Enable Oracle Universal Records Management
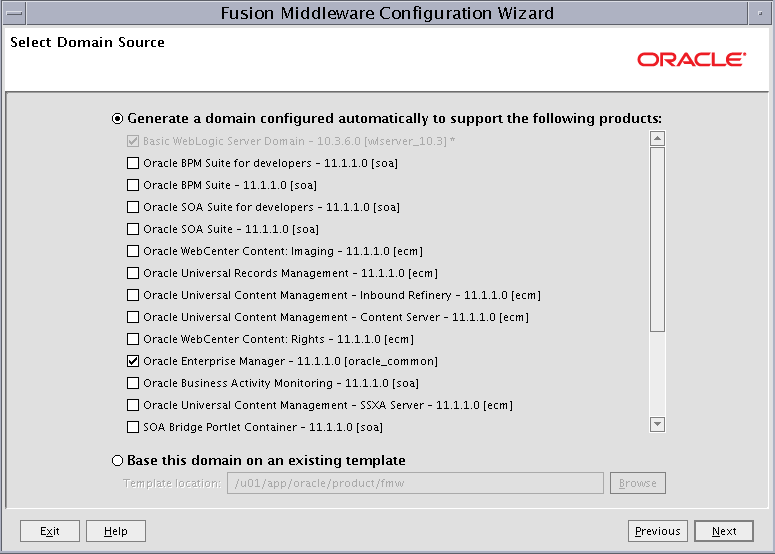 coord(133,273)
